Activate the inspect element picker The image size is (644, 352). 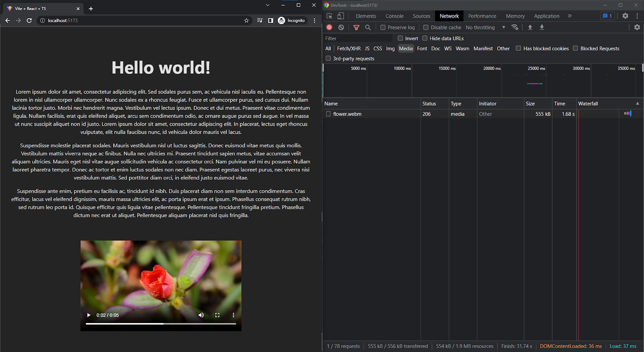pyautogui.click(x=329, y=16)
